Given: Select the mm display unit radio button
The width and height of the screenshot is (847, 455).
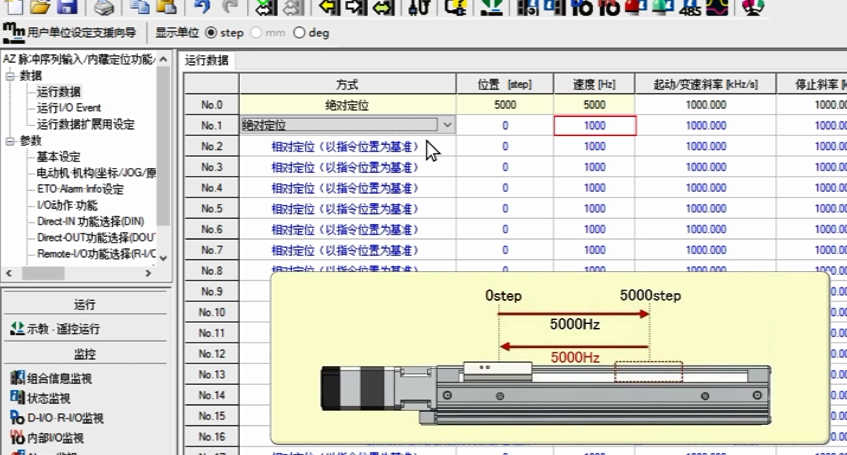Looking at the screenshot, I should (x=256, y=33).
